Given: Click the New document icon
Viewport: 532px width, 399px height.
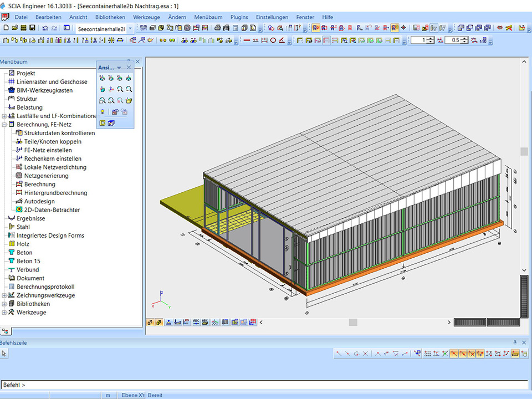Looking at the screenshot, I should tap(6, 28).
